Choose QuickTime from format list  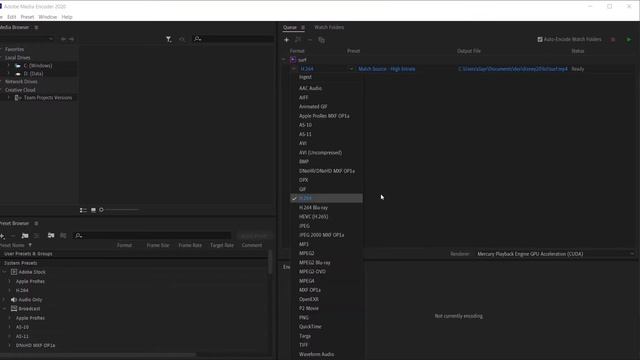coord(310,327)
